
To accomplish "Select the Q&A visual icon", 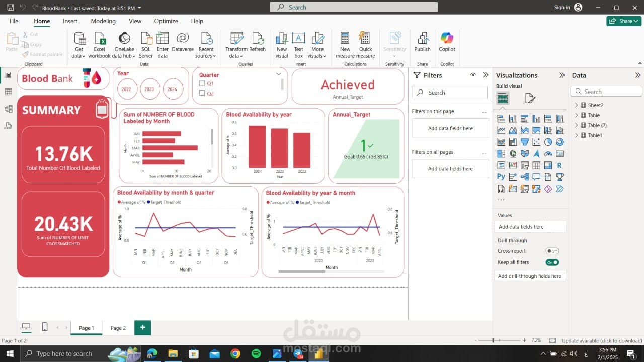I will click(536, 177).
